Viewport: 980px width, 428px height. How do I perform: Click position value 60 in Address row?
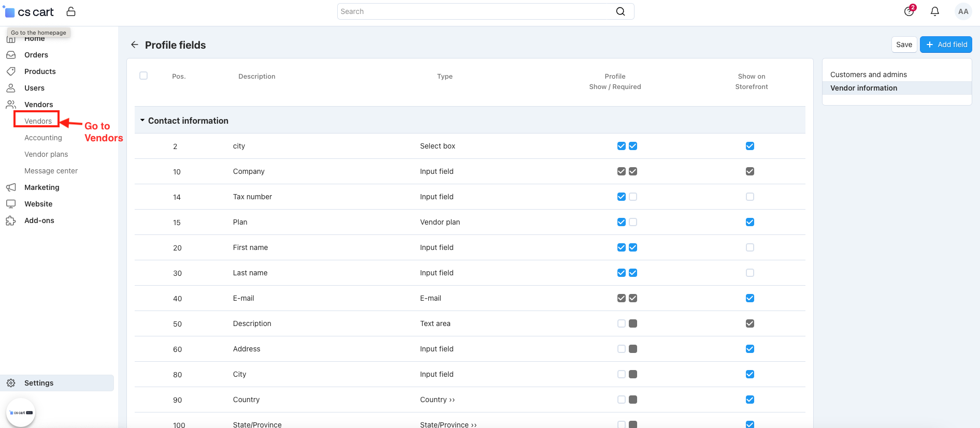[177, 349]
